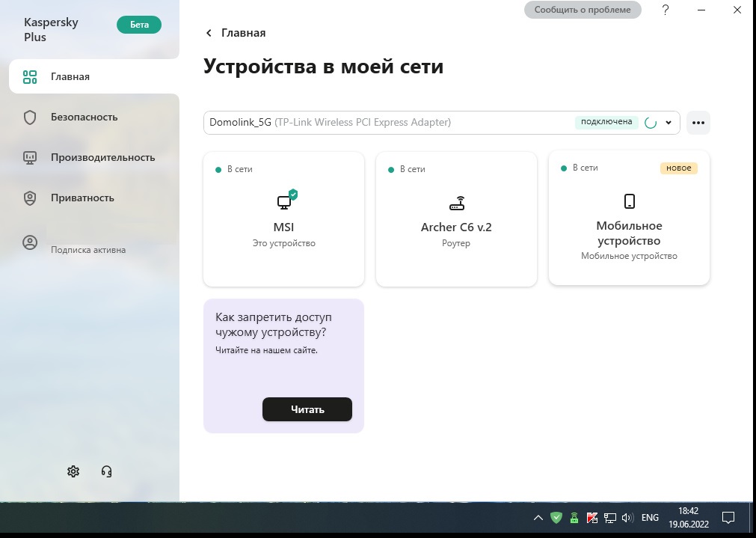Viewport: 756px width, 538px height.
Task: Click the новое badge on mobile card
Action: point(679,168)
